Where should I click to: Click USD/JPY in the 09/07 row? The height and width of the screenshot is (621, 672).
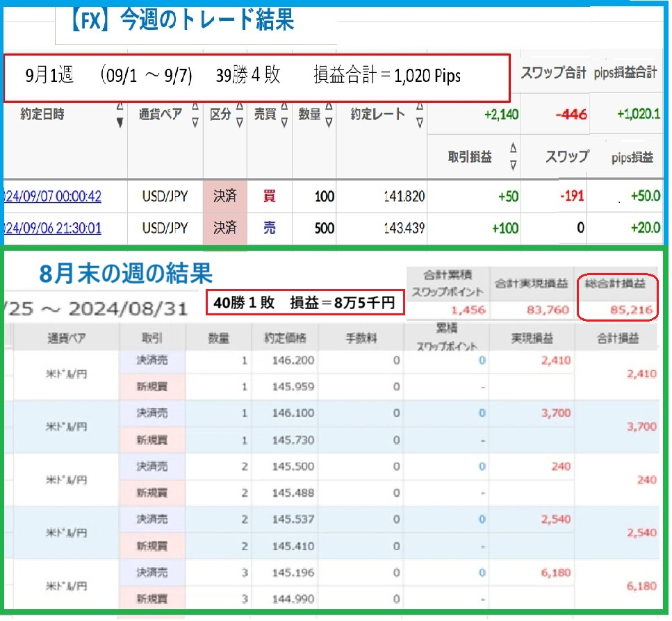(x=165, y=196)
